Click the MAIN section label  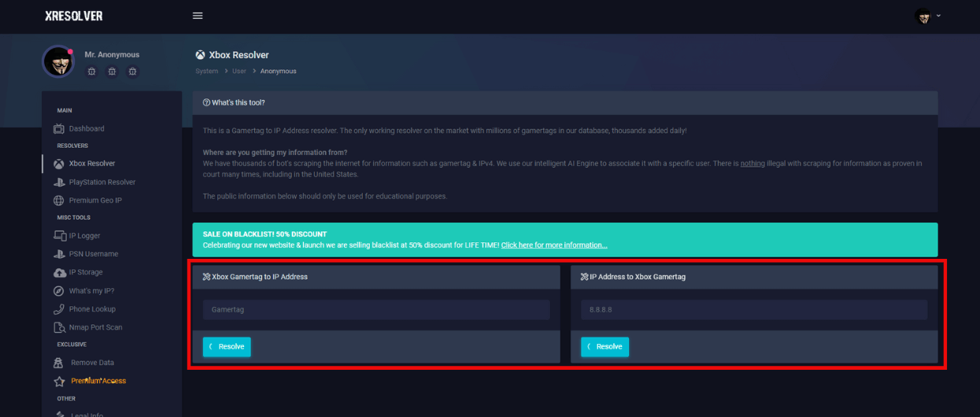[x=65, y=110]
